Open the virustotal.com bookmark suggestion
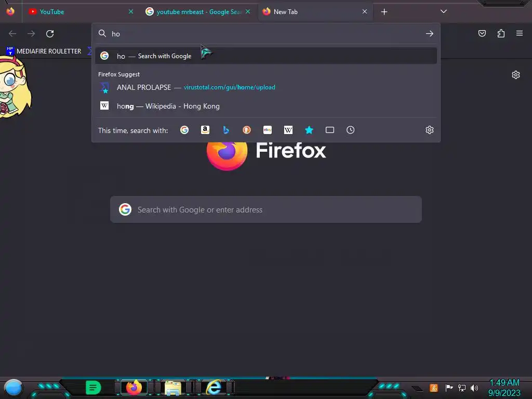Viewport: 532px width, 399px height. click(266, 87)
